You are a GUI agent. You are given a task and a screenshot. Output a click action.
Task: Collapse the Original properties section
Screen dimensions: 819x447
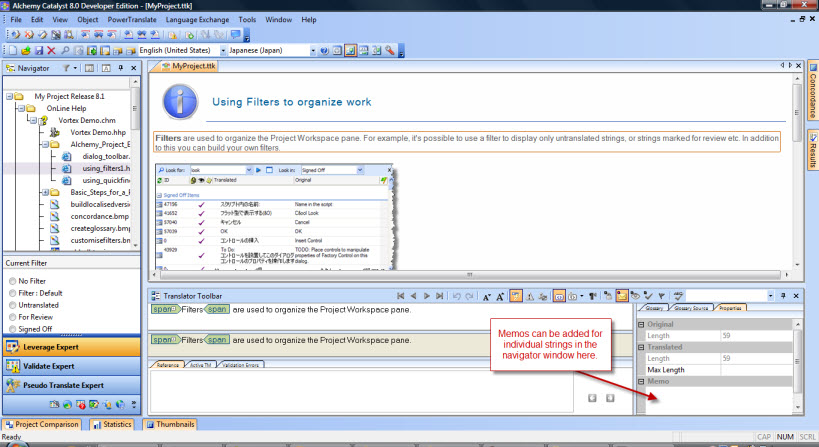tap(641, 323)
